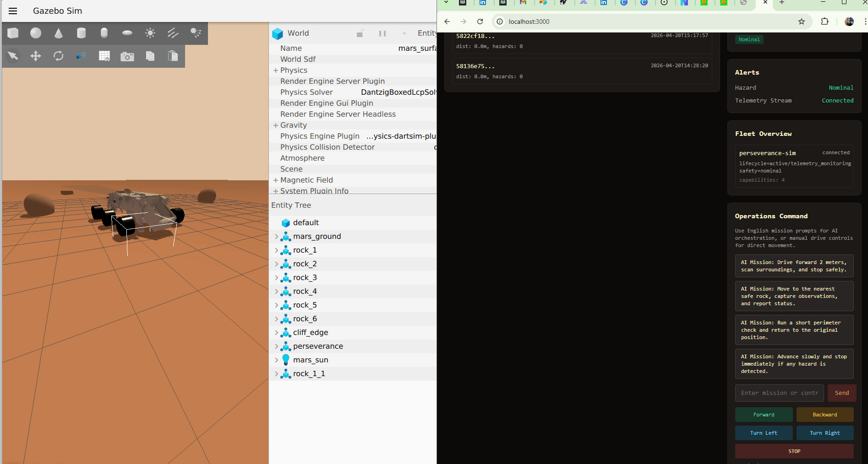Image resolution: width=868 pixels, height=464 pixels.
Task: Take a screenshot with camera icon
Action: tap(127, 56)
